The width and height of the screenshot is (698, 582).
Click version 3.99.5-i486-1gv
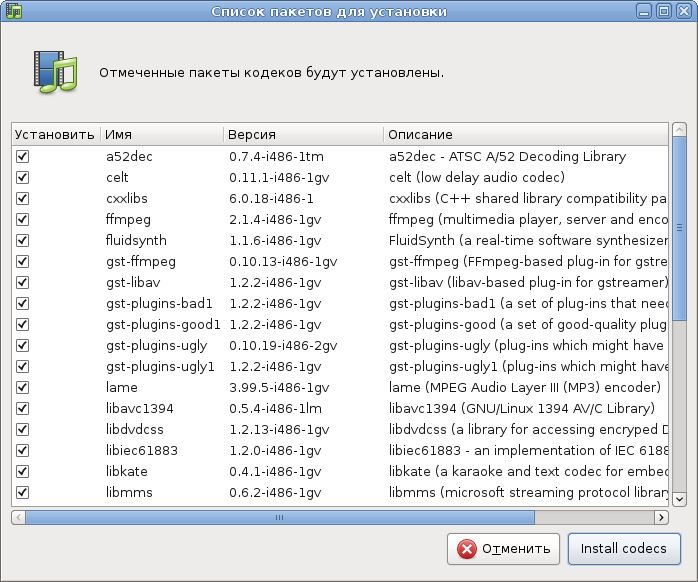279,387
